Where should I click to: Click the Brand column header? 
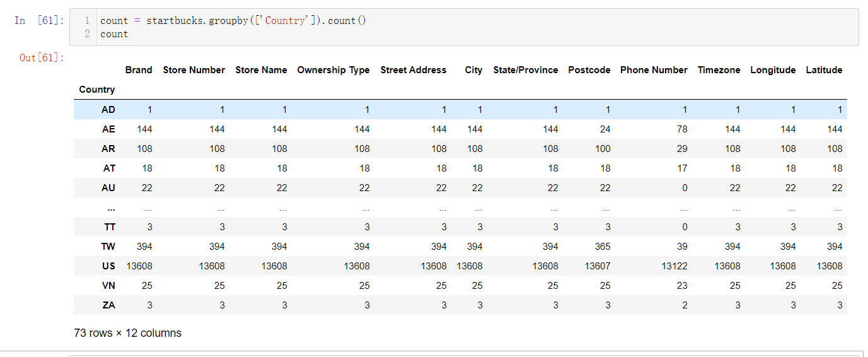(139, 70)
